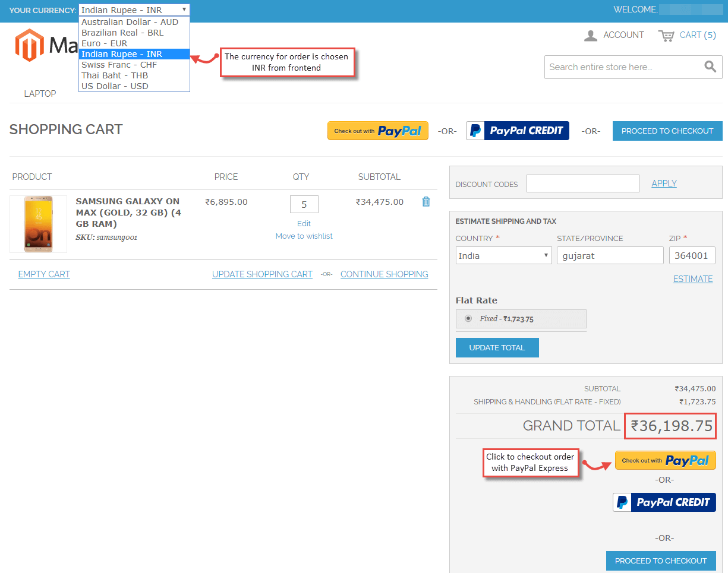Click the Samsung Galaxy product thumbnail
The image size is (728, 573).
38,224
